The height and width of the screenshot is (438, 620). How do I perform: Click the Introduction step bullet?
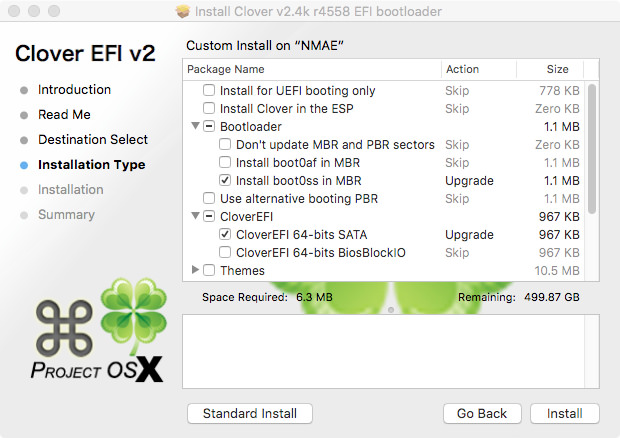pyautogui.click(x=24, y=91)
